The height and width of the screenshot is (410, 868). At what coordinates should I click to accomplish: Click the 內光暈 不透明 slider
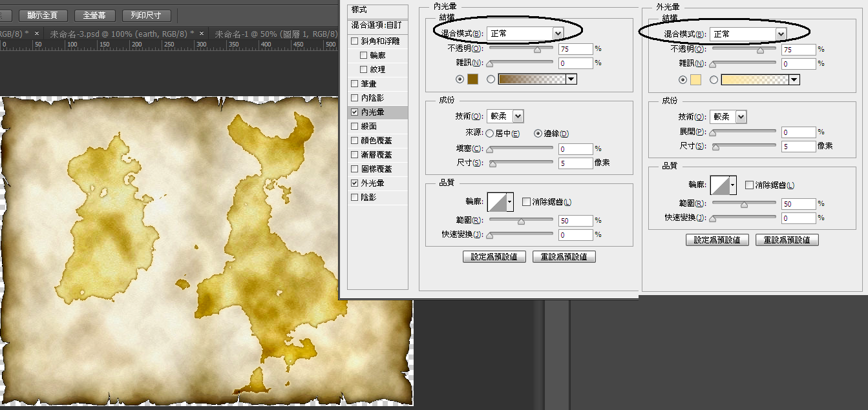(521, 48)
